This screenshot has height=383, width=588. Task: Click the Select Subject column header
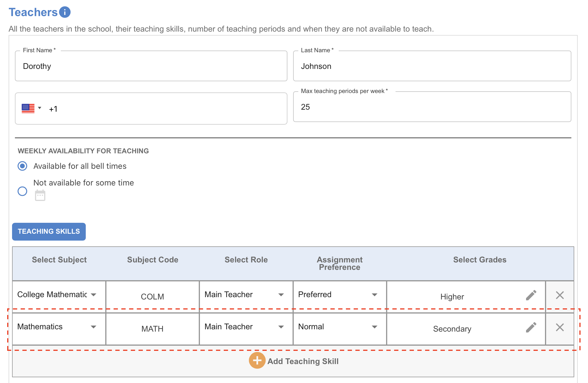pos(59,260)
